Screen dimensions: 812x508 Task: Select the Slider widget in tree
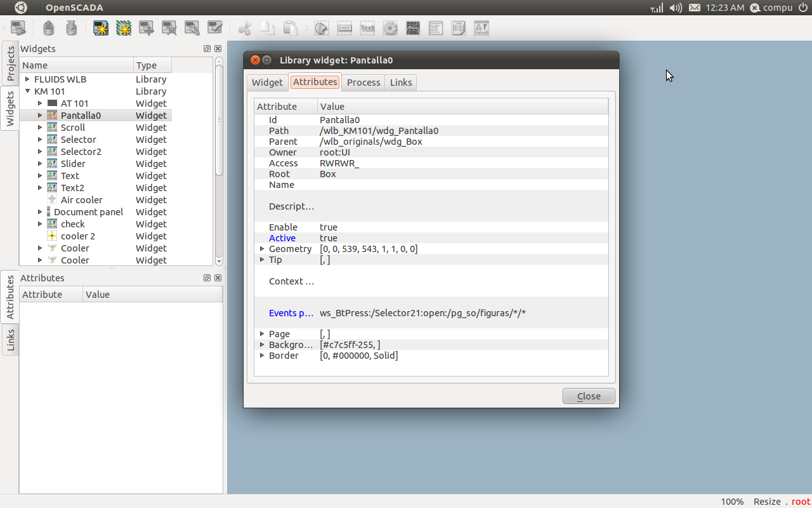73,164
